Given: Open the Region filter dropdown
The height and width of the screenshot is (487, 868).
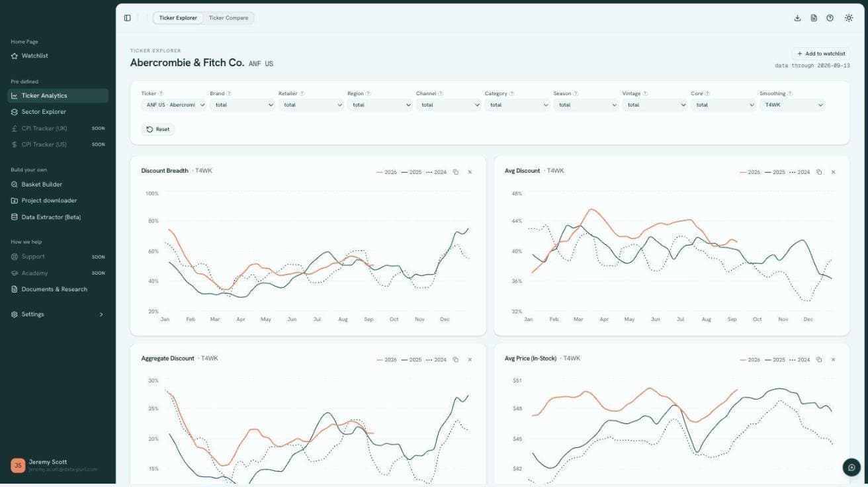Looking at the screenshot, I should tap(380, 105).
